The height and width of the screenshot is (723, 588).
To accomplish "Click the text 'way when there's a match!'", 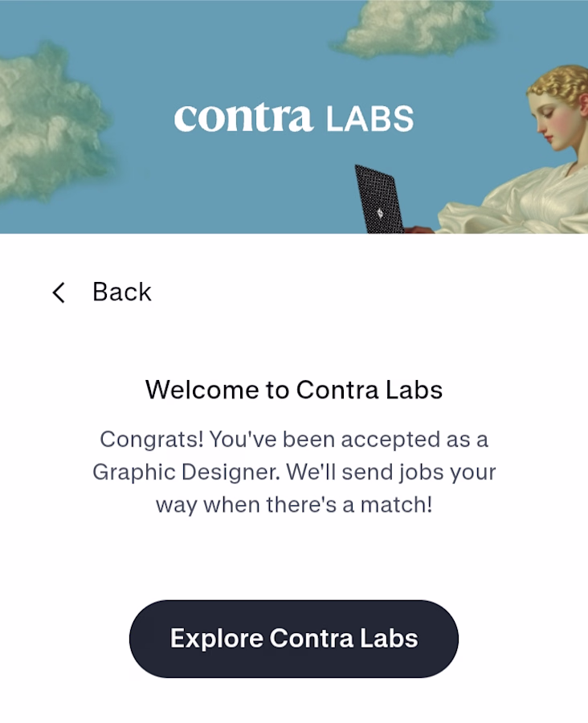I will click(x=294, y=504).
